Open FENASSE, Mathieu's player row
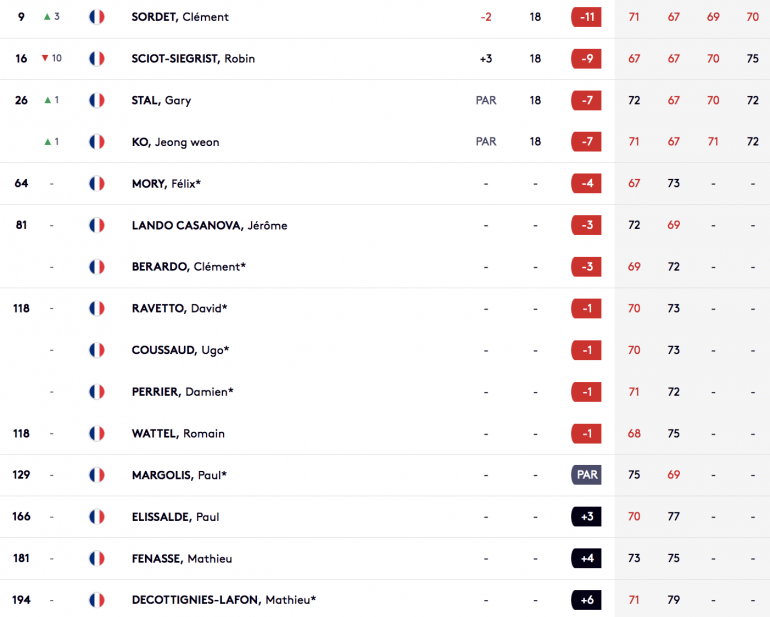Viewport: 770px width, 617px height. [x=385, y=559]
